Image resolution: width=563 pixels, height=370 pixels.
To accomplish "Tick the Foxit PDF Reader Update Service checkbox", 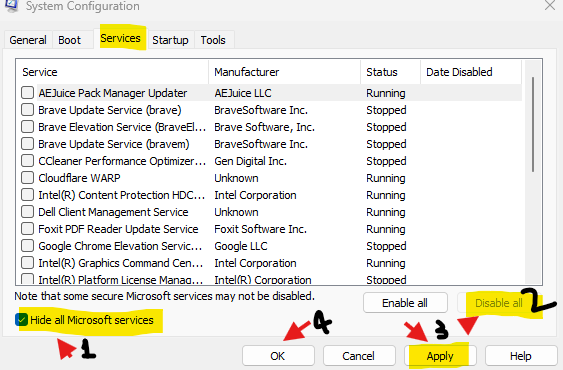I will [x=27, y=229].
